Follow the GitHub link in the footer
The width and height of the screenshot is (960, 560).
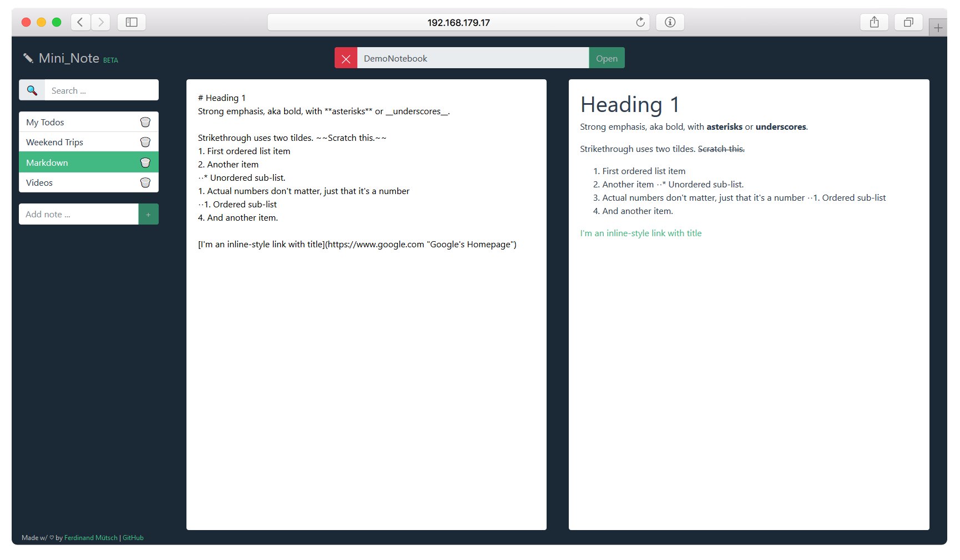click(133, 537)
